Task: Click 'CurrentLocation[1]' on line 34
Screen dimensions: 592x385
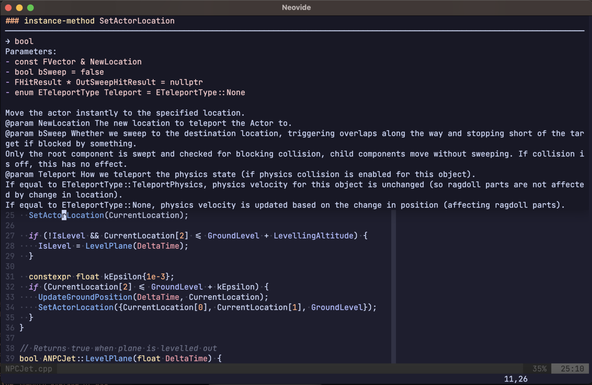Action: click(x=259, y=307)
